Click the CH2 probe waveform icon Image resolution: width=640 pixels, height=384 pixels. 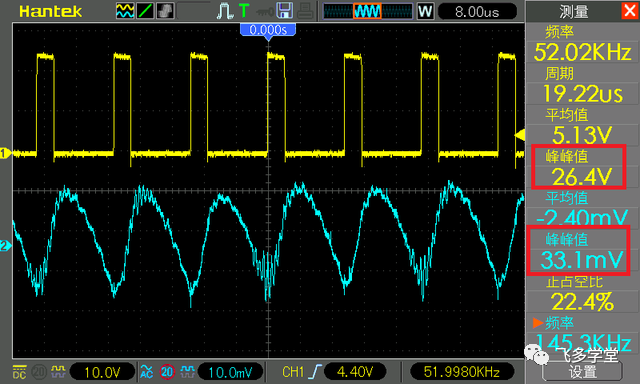coord(187,371)
